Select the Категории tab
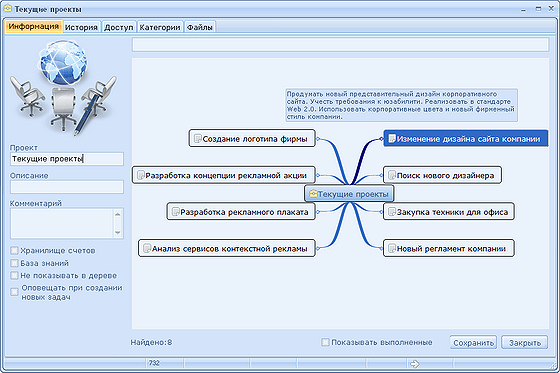 tap(160, 27)
